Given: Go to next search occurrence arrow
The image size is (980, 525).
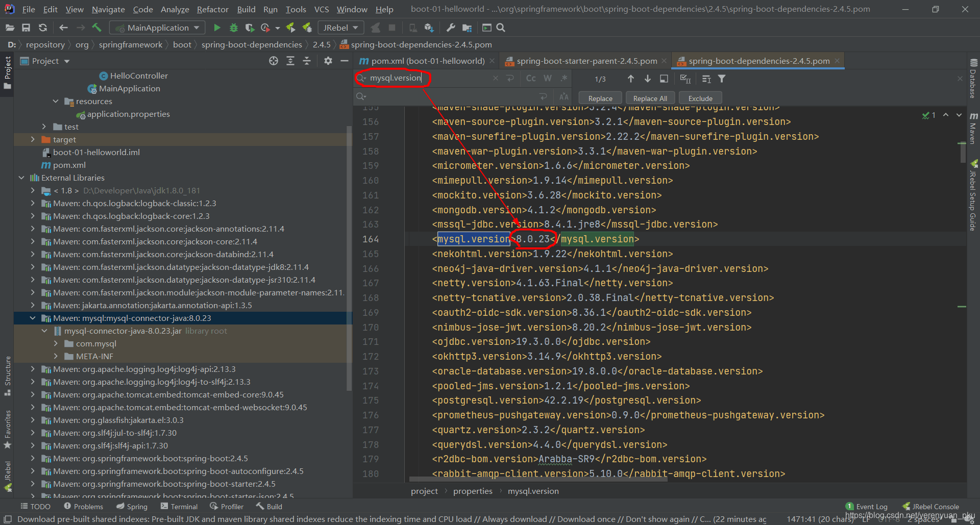Looking at the screenshot, I should [647, 79].
